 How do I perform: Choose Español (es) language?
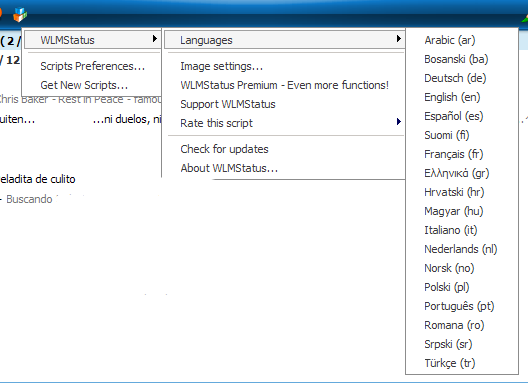click(462, 116)
